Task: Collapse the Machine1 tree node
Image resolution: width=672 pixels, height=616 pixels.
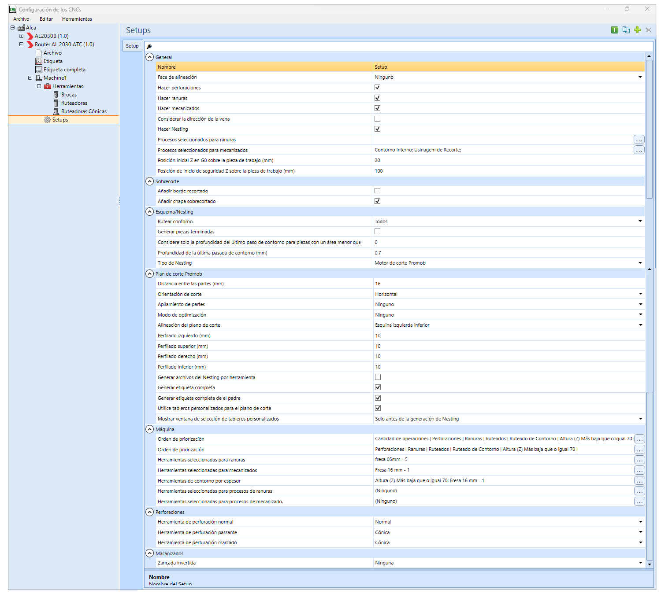Action: pyautogui.click(x=30, y=78)
